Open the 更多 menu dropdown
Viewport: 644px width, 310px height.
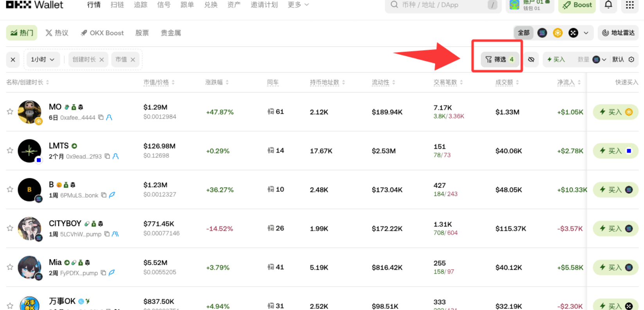click(298, 5)
